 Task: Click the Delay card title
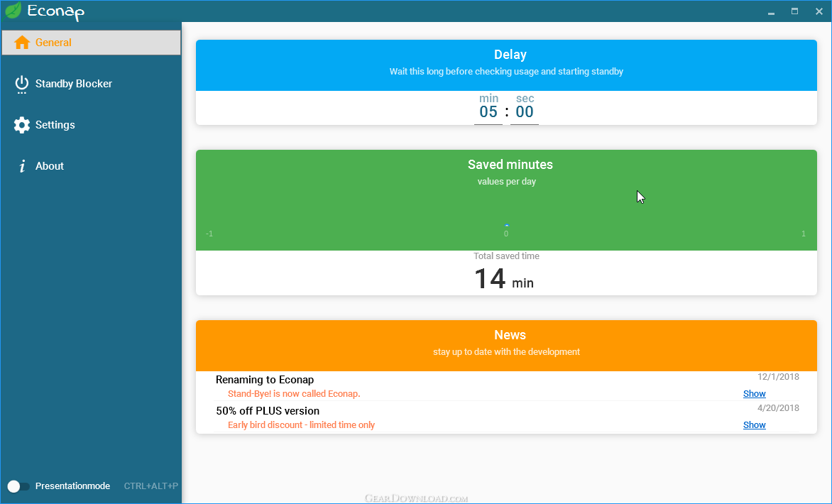pos(510,55)
